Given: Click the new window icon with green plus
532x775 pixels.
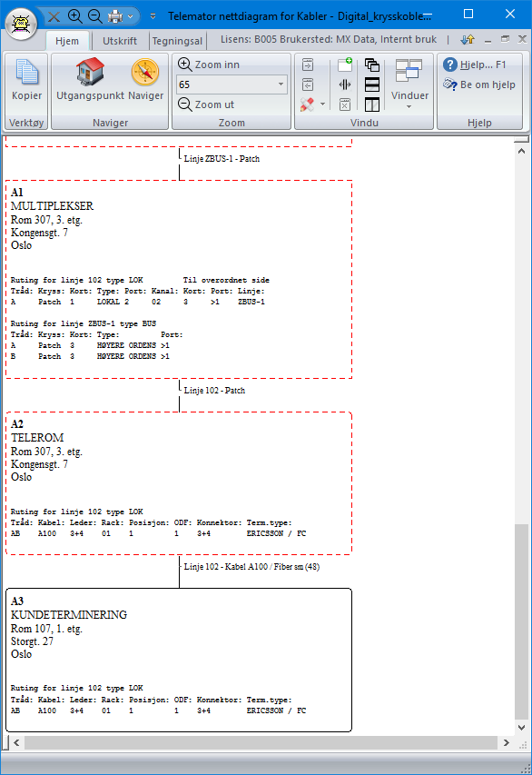Looking at the screenshot, I should [x=345, y=65].
